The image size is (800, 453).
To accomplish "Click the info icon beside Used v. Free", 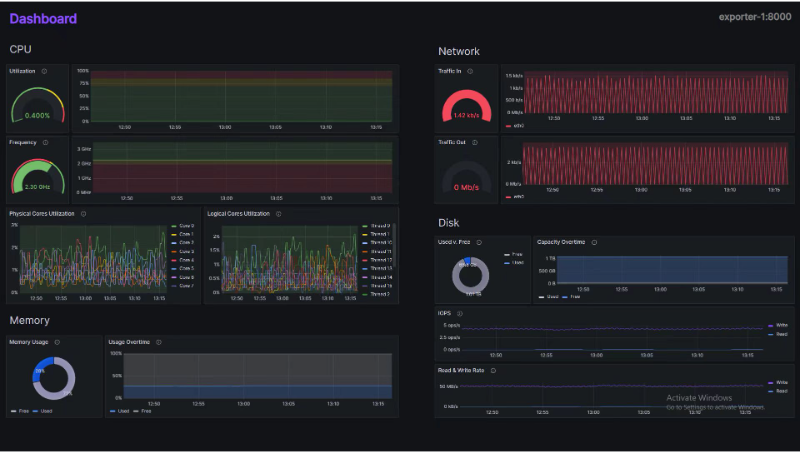I will pyautogui.click(x=479, y=243).
